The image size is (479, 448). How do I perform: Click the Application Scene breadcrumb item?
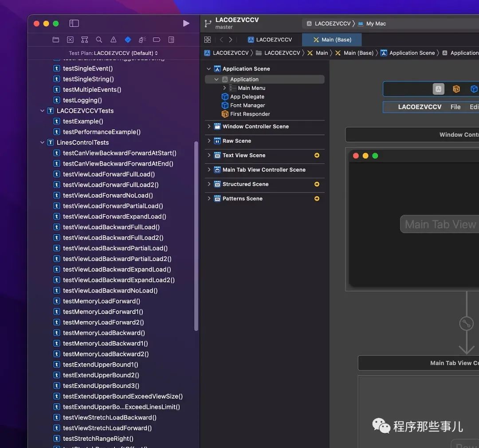click(x=408, y=53)
